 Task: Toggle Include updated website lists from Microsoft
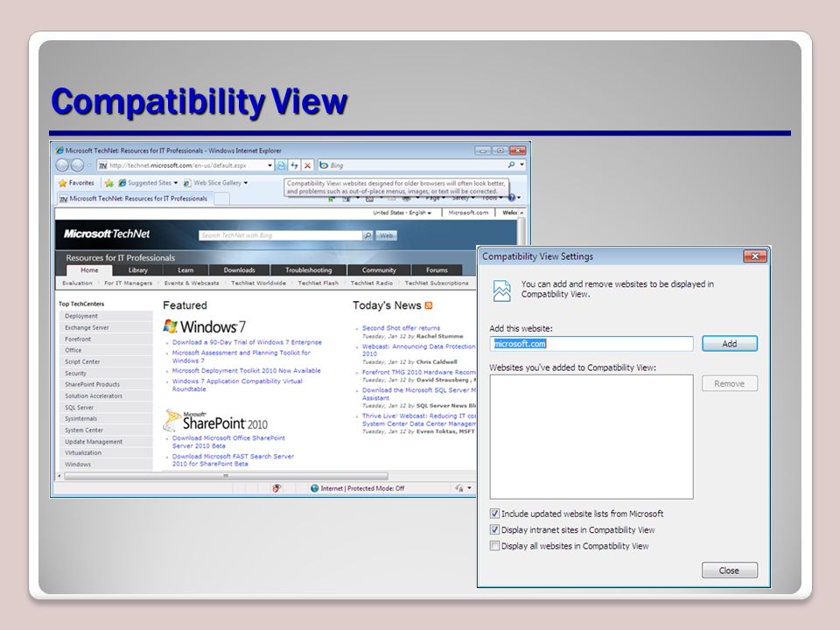pos(494,514)
